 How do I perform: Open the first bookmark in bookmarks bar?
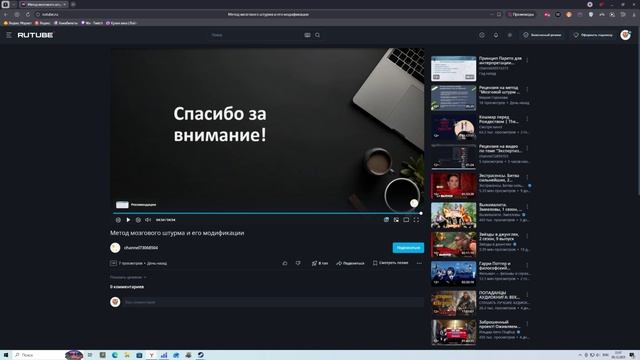18,23
